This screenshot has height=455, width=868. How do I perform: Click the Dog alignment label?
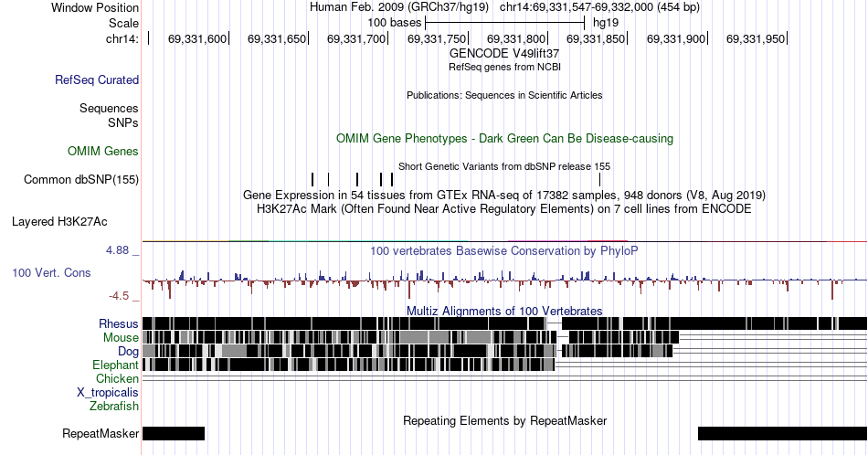(x=129, y=352)
